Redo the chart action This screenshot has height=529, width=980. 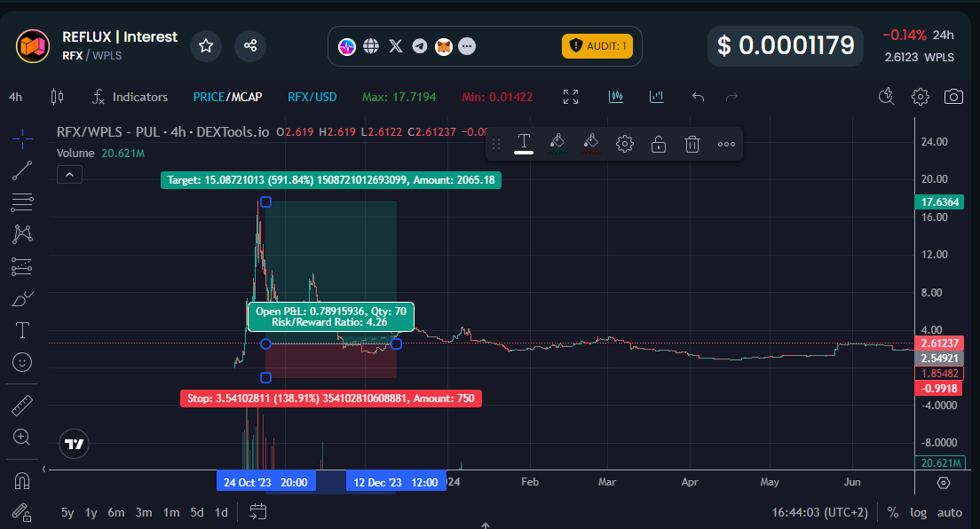click(x=731, y=97)
